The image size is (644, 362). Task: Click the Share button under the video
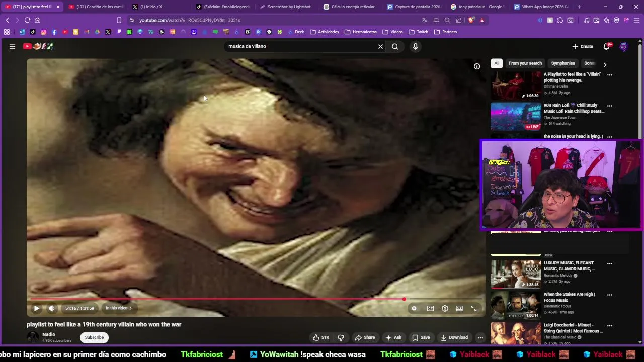[365, 337]
